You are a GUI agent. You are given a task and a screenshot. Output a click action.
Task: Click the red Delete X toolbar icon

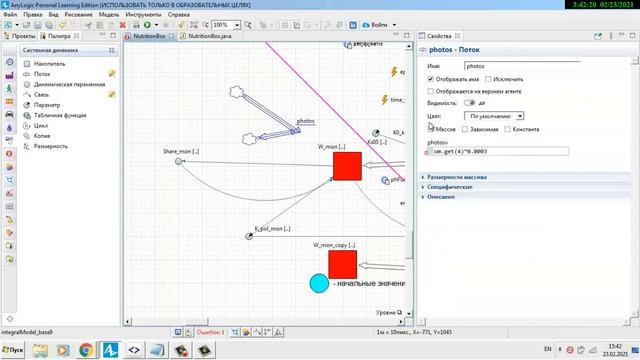[x=122, y=25]
